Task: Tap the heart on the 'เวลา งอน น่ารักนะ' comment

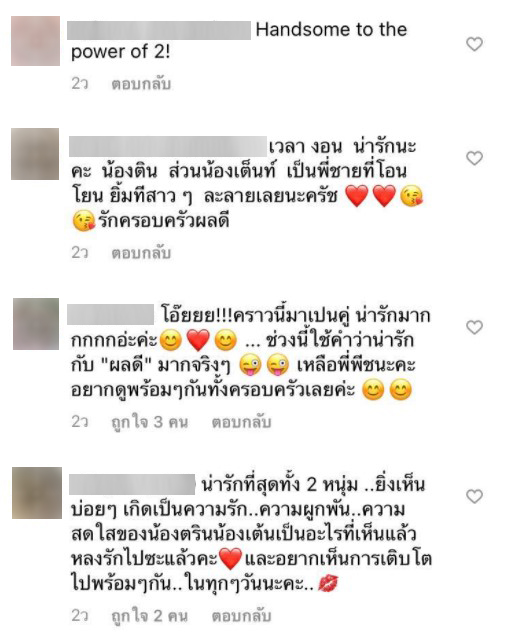Action: [474, 158]
